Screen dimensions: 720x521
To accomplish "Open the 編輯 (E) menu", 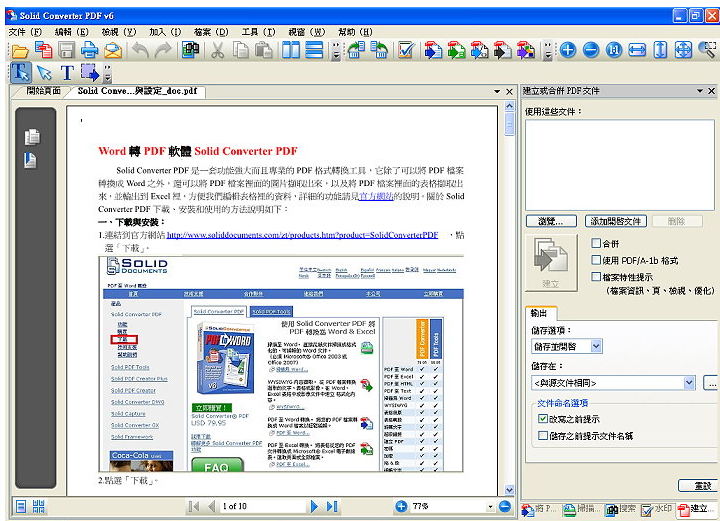I will [x=71, y=32].
